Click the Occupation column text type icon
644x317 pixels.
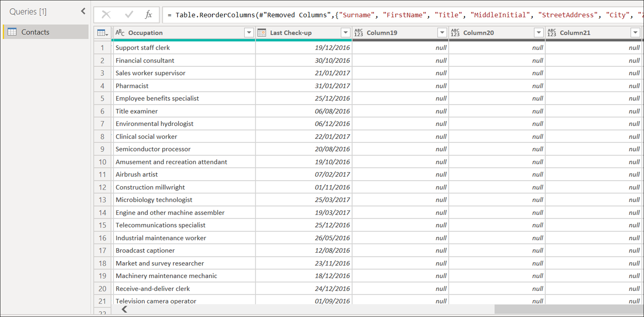pos(120,33)
